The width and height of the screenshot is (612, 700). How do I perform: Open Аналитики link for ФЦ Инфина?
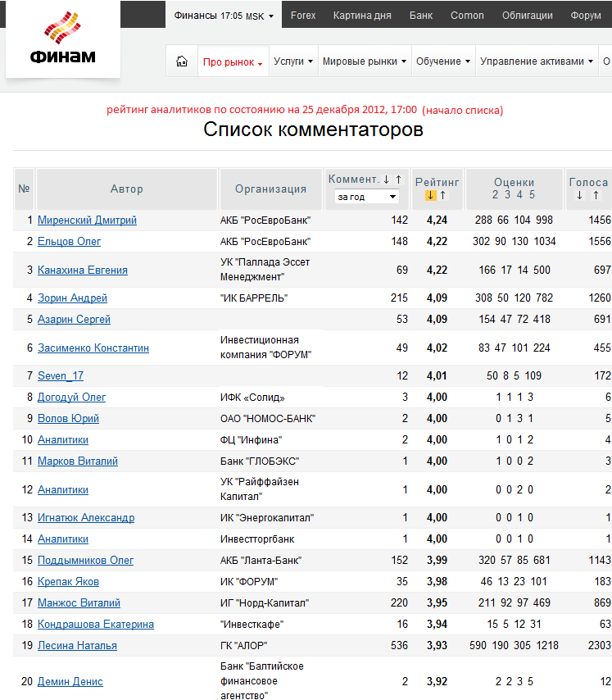click(63, 439)
